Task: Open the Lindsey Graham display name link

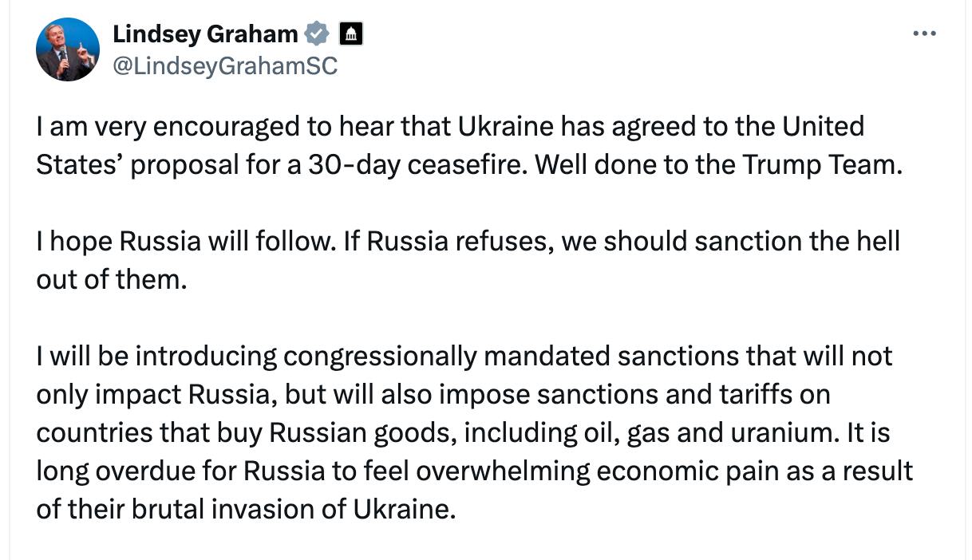Action: click(206, 34)
